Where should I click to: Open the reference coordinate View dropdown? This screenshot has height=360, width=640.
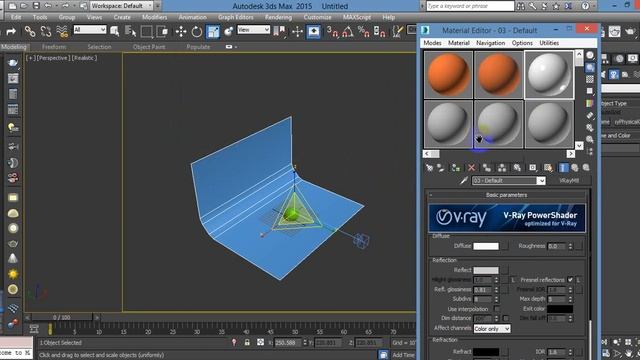(x=253, y=29)
